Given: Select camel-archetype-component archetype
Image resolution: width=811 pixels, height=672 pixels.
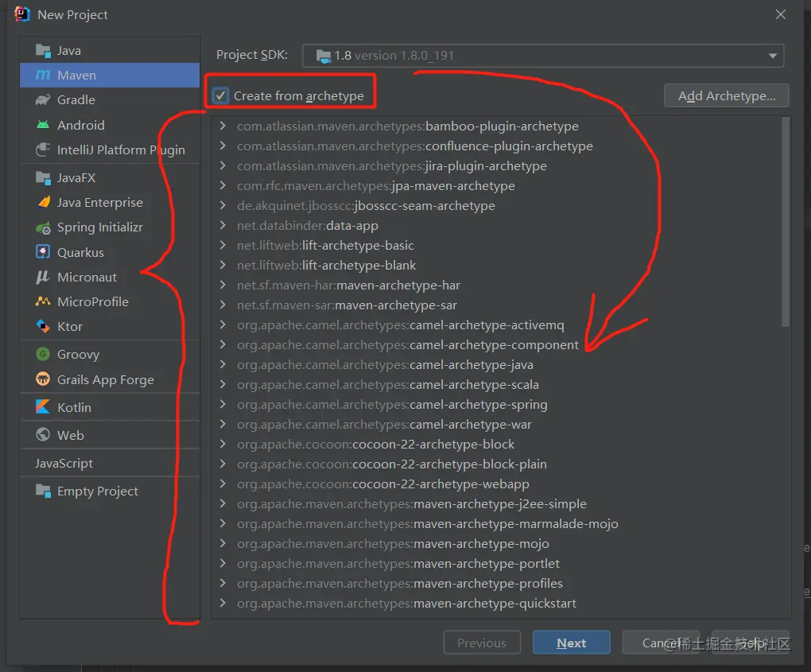Looking at the screenshot, I should pyautogui.click(x=408, y=345).
